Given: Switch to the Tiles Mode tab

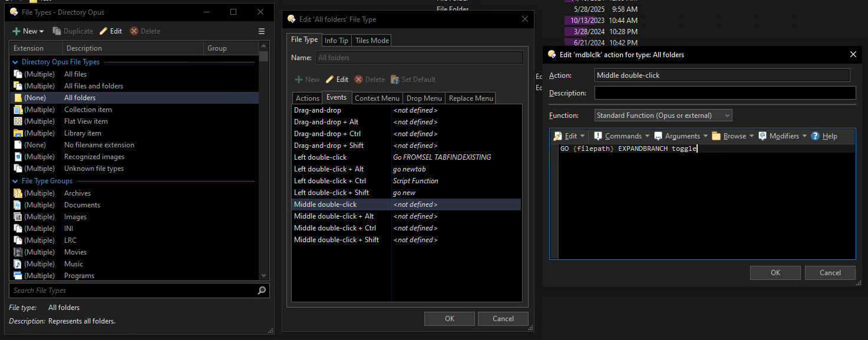Looking at the screenshot, I should pyautogui.click(x=372, y=41).
